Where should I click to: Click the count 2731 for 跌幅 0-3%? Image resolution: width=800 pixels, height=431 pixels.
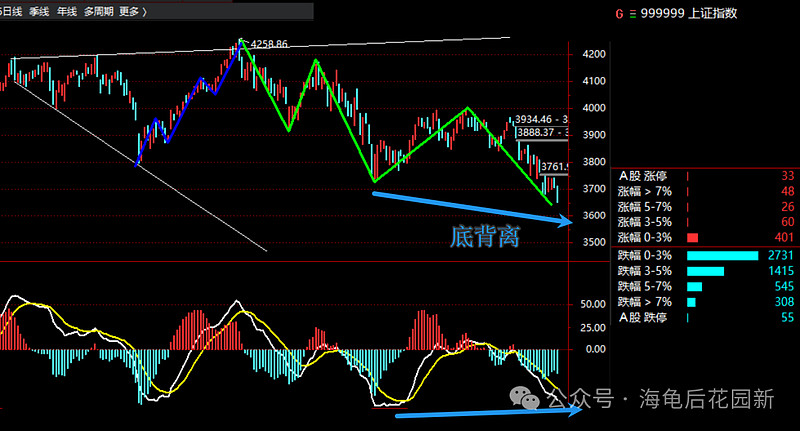(x=782, y=256)
